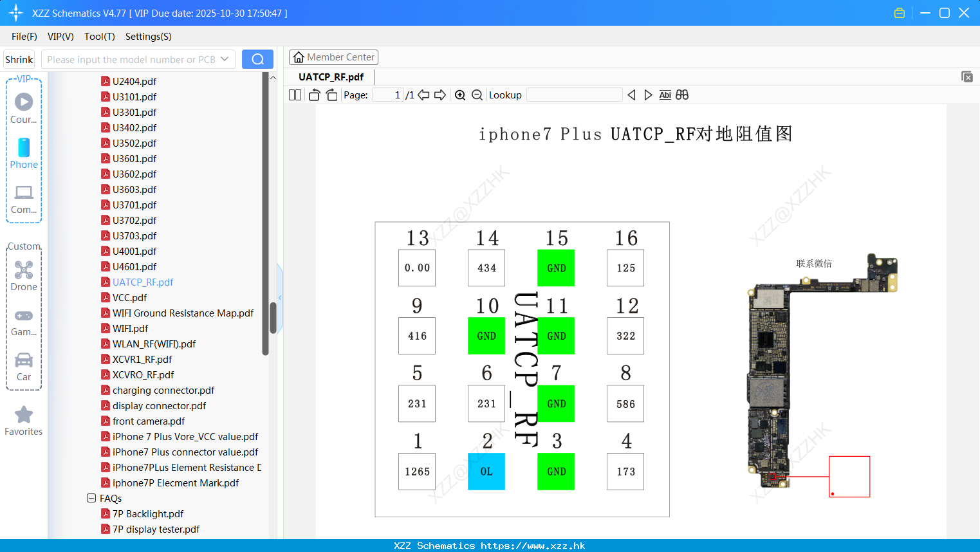
Task: Open the Tool(T) menu
Action: 100,37
